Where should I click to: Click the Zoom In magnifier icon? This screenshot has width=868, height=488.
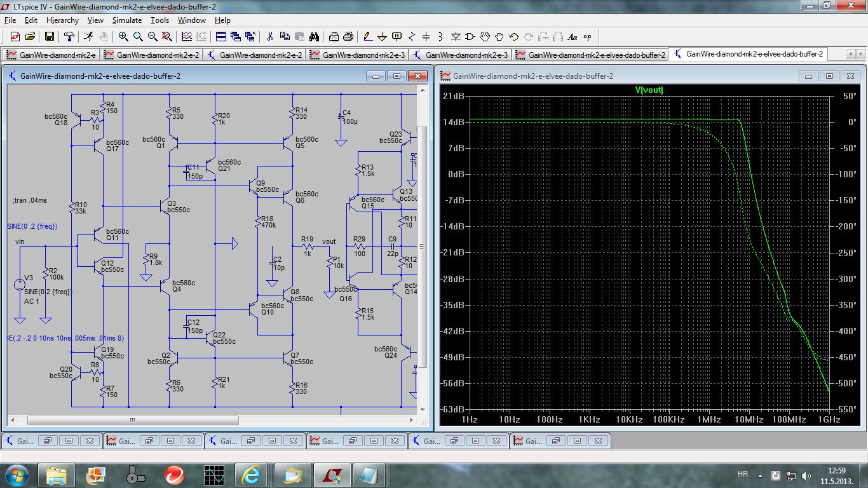click(x=123, y=36)
